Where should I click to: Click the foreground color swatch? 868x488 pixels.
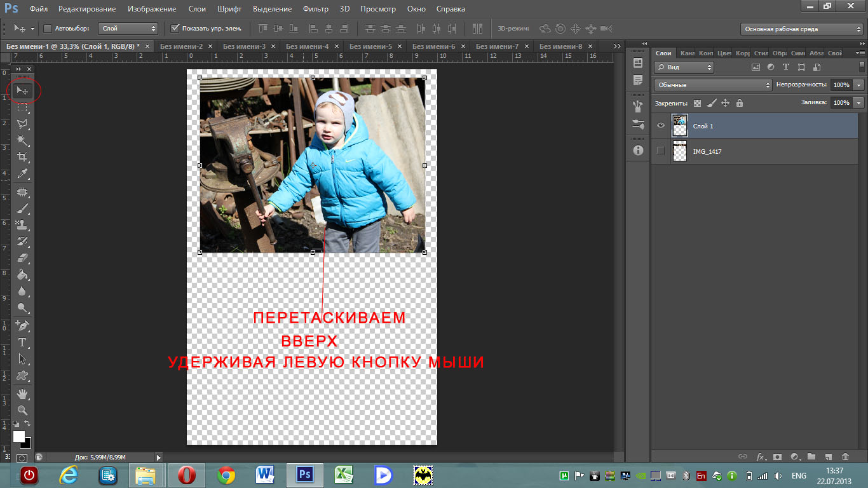(18, 436)
